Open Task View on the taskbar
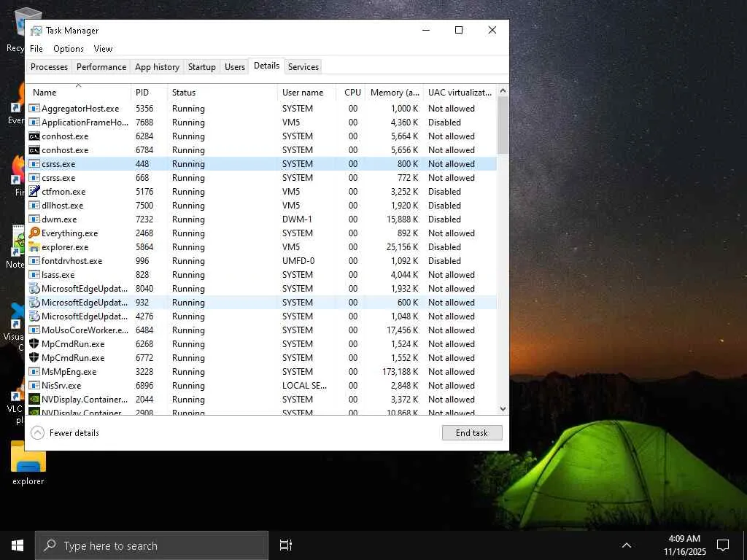This screenshot has height=560, width=747. 285,545
